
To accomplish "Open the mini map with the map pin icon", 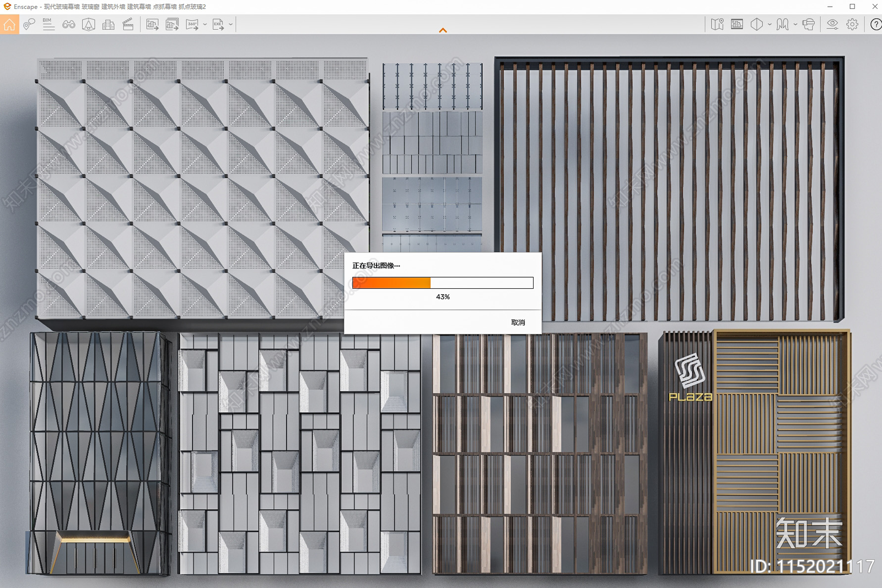I will coord(717,24).
